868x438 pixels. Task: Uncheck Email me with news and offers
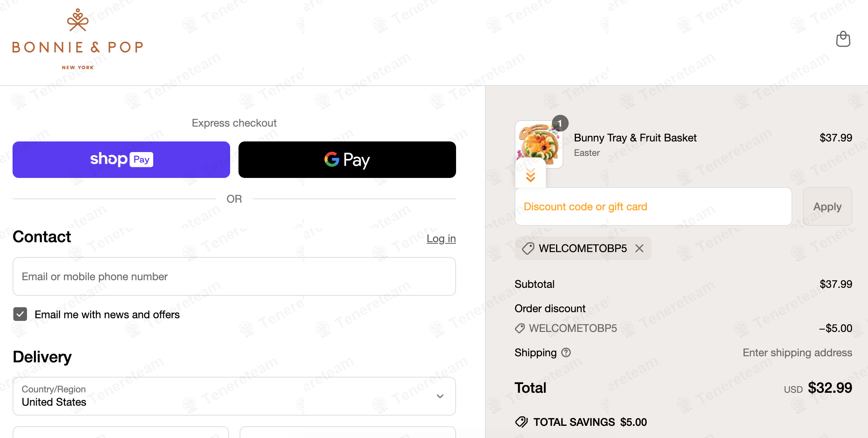[x=20, y=314]
